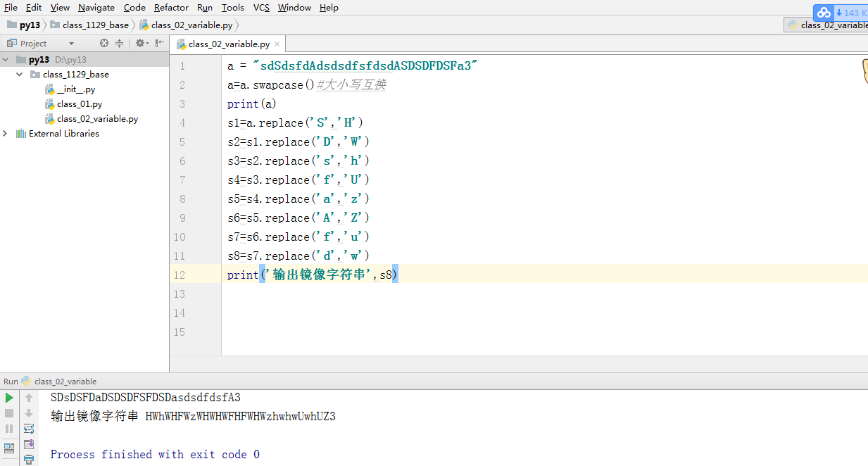Viewport: 868px width, 466px height.
Task: Collapse the class_1129_base folder
Action: [x=20, y=74]
